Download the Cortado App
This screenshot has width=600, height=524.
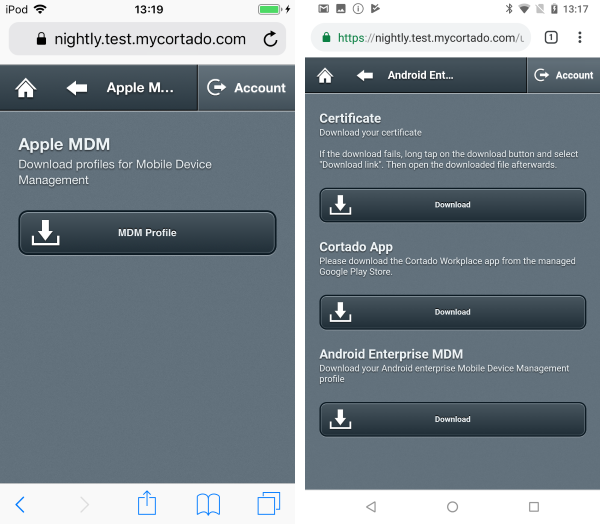point(453,312)
